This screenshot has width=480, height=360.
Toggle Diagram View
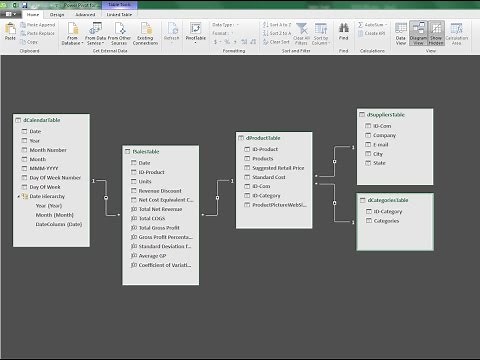pos(418,33)
